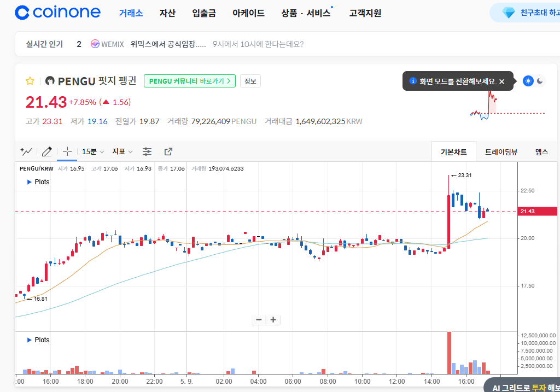This screenshot has height=392, width=560.
Task: Click the PENGU penguin coin icon
Action: pos(50,81)
